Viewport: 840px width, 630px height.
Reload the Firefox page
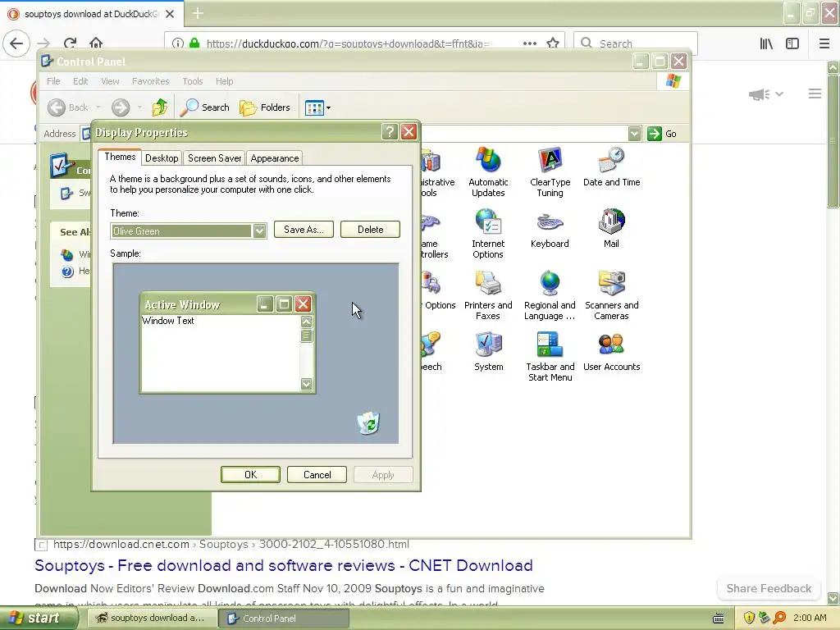(70, 43)
